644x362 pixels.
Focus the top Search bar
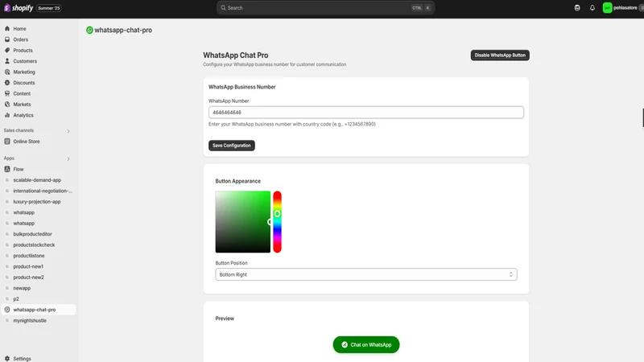(325, 8)
